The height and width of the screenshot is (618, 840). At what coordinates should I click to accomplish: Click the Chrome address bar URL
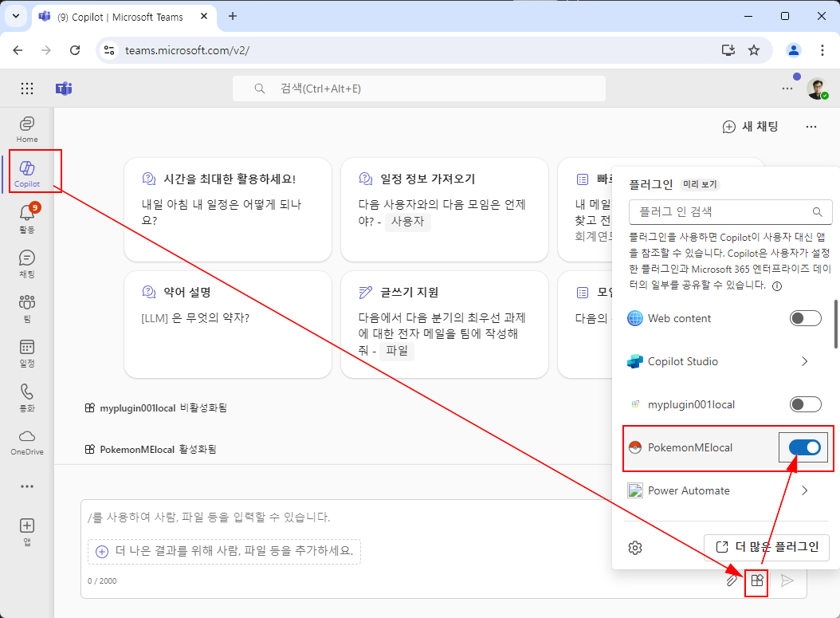[x=187, y=50]
